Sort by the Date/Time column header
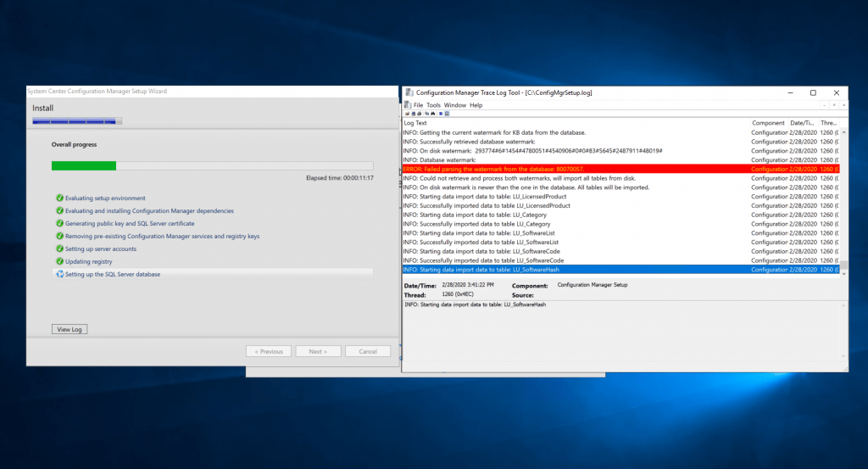This screenshot has width=868, height=469. click(x=804, y=123)
